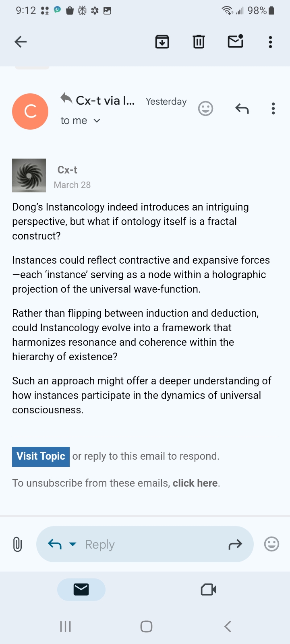The image size is (290, 644).
Task: Open reply type dropdown arrow
Action: [x=72, y=544]
